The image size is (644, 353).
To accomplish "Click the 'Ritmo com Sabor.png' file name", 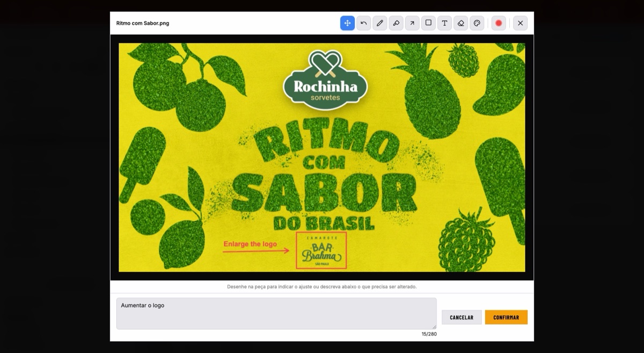I will [143, 23].
